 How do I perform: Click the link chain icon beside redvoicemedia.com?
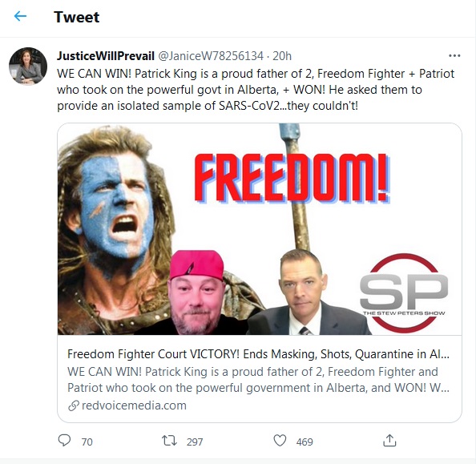pyautogui.click(x=73, y=405)
